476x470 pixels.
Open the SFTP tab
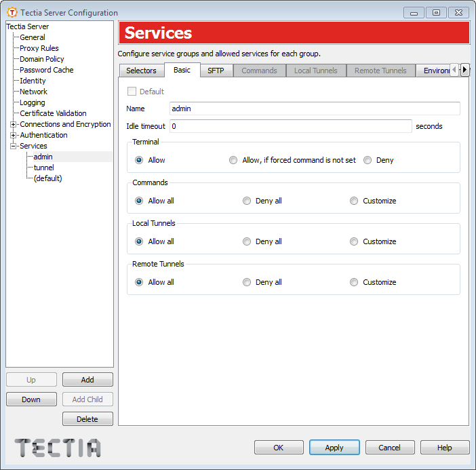(216, 71)
